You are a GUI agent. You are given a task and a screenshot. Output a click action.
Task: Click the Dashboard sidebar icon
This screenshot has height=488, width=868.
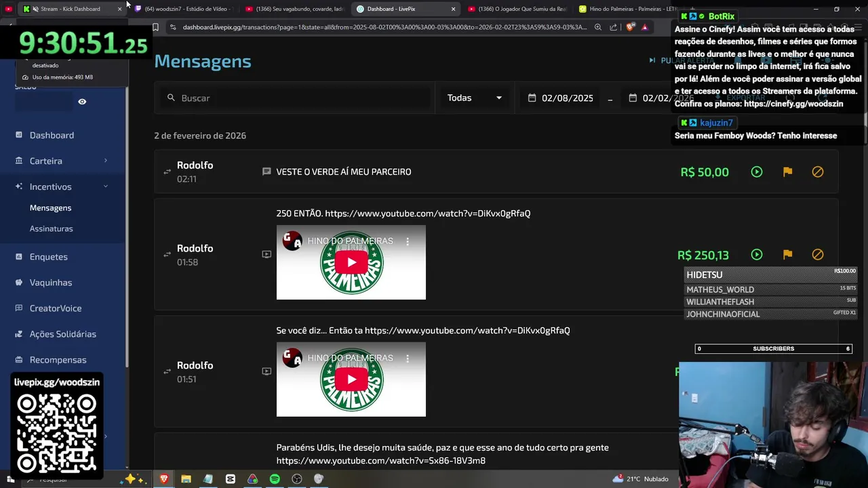(19, 135)
